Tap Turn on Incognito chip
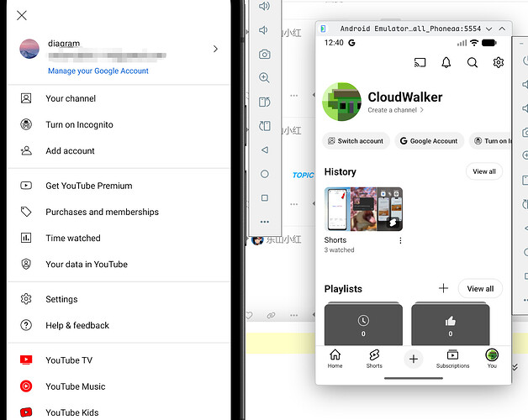This screenshot has height=420, width=528. 491,141
